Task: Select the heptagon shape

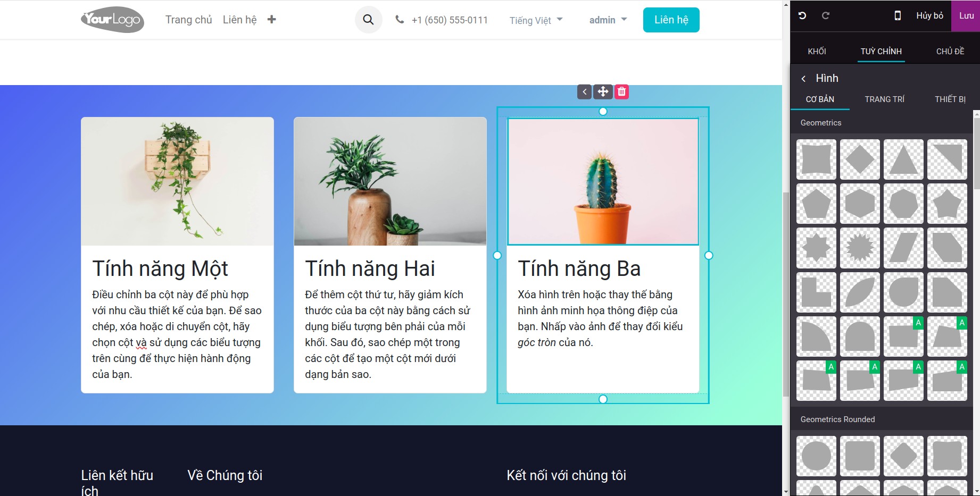Action: point(903,204)
